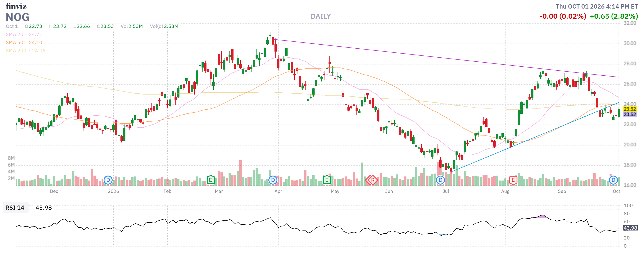The image size is (644, 253).
Task: Click the low price L 22.66
Action: pos(82,26)
